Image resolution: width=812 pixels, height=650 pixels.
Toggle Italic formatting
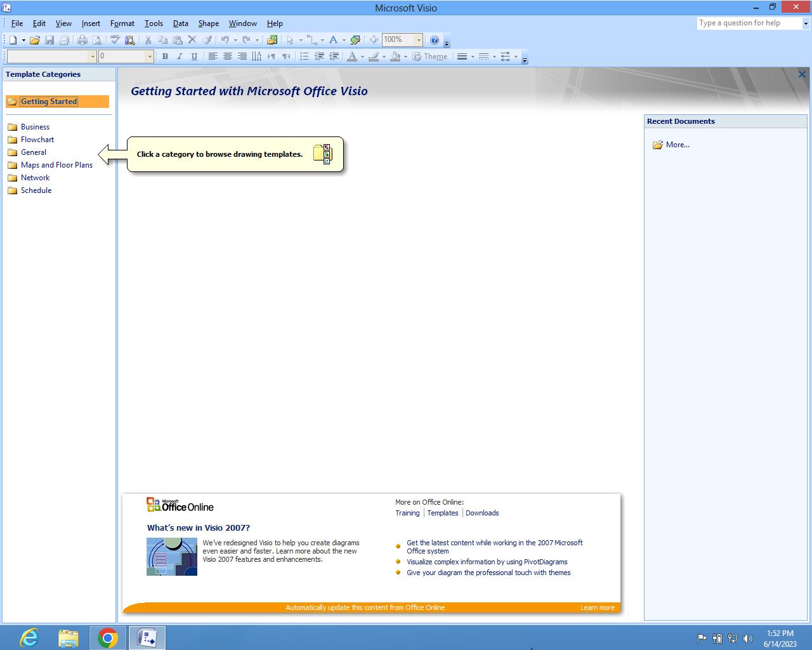(180, 56)
